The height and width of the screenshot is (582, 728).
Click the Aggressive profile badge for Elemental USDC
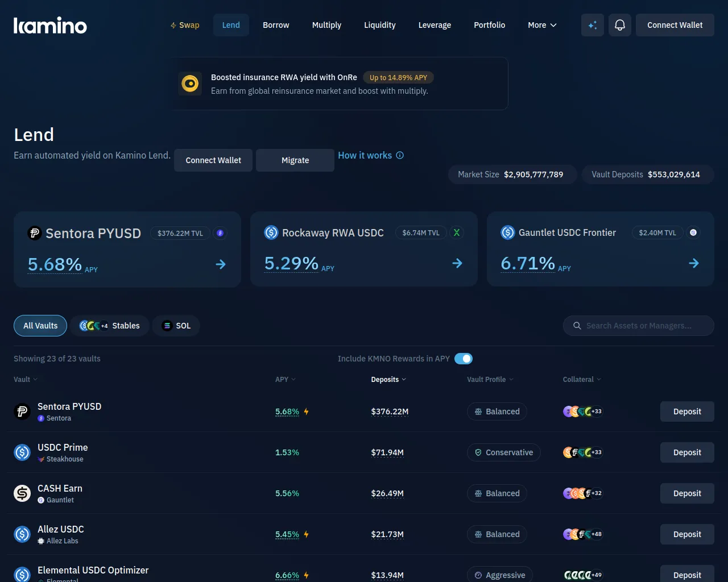(500, 575)
